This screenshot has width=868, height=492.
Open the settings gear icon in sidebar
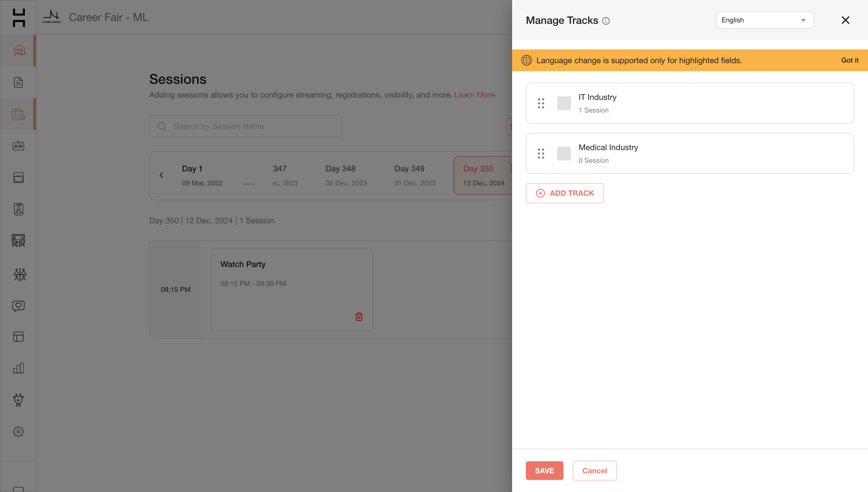(x=18, y=431)
